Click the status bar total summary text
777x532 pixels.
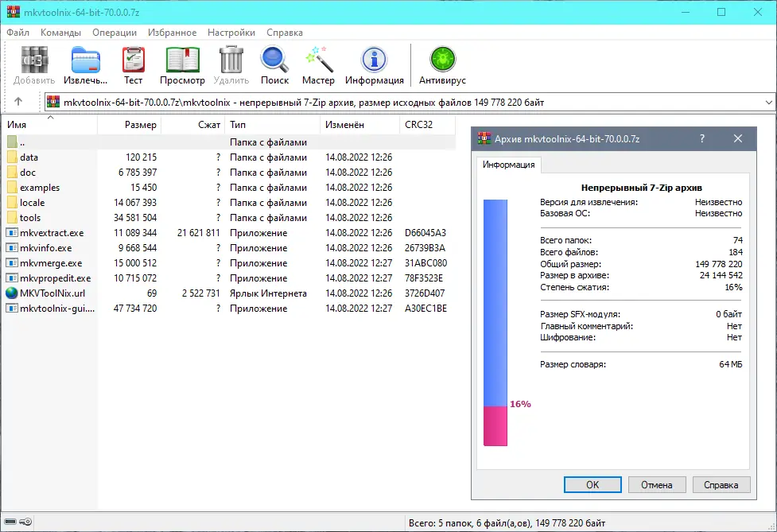point(507,523)
